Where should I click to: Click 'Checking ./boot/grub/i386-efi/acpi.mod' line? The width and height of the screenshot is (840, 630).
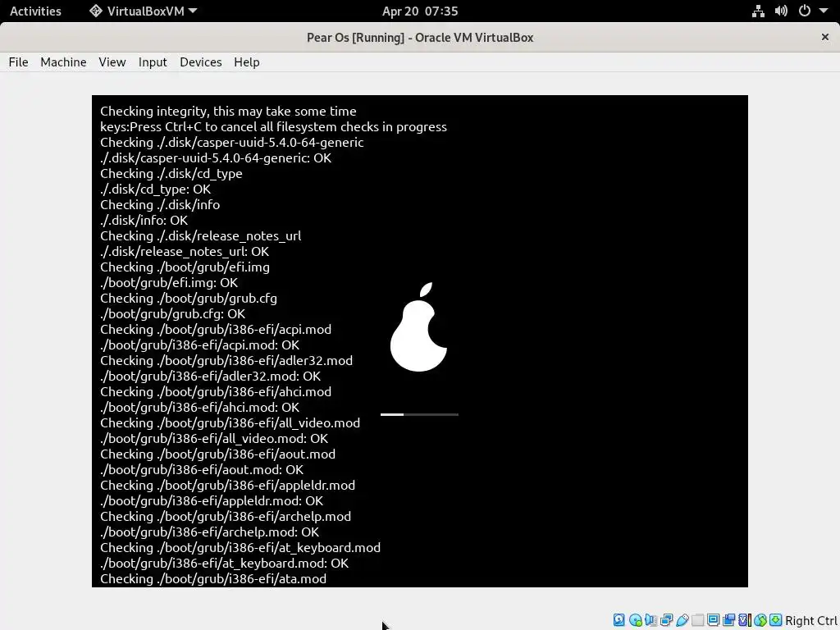pos(216,330)
